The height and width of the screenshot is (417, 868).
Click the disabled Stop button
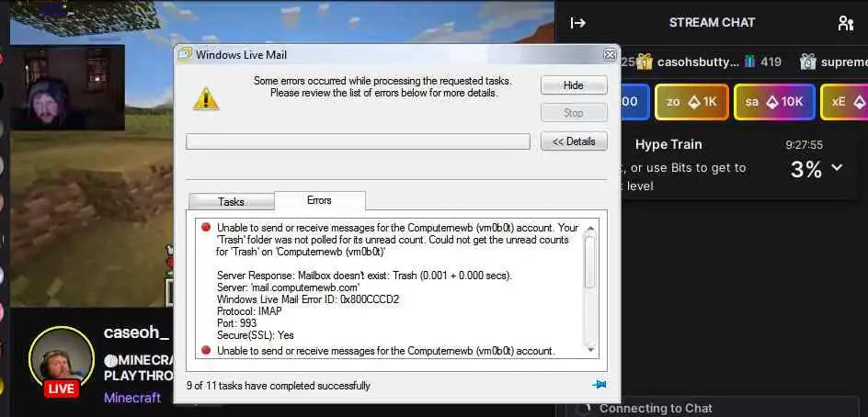click(574, 113)
